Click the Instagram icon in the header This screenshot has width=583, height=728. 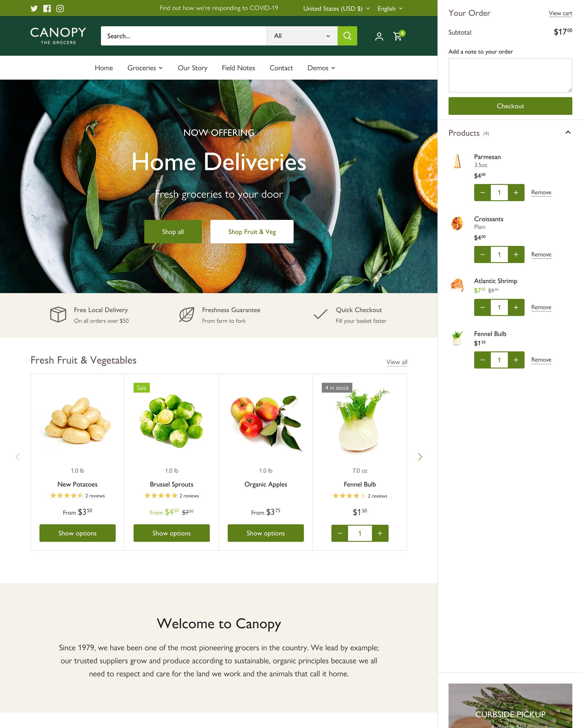(x=59, y=8)
